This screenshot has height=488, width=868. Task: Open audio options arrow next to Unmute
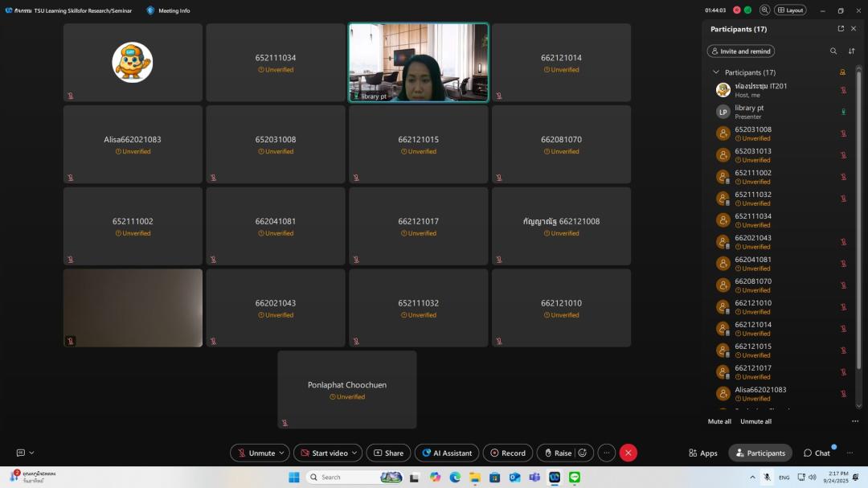[282, 453]
